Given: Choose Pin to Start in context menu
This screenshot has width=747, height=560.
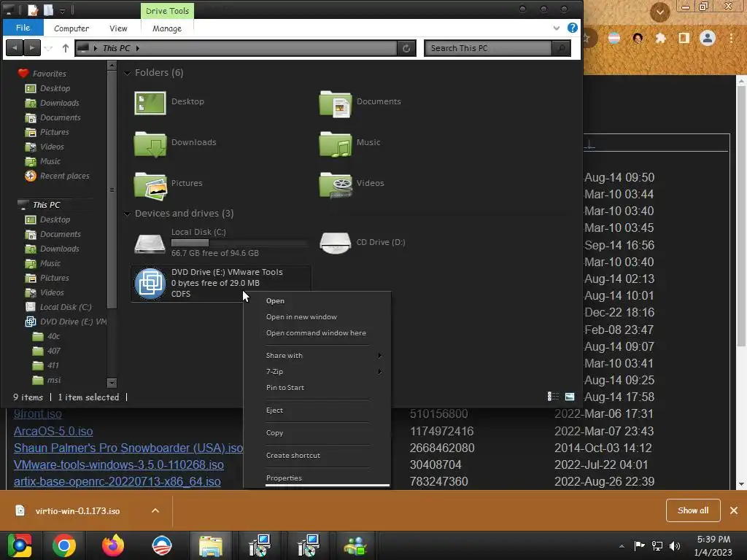Looking at the screenshot, I should click(x=285, y=388).
